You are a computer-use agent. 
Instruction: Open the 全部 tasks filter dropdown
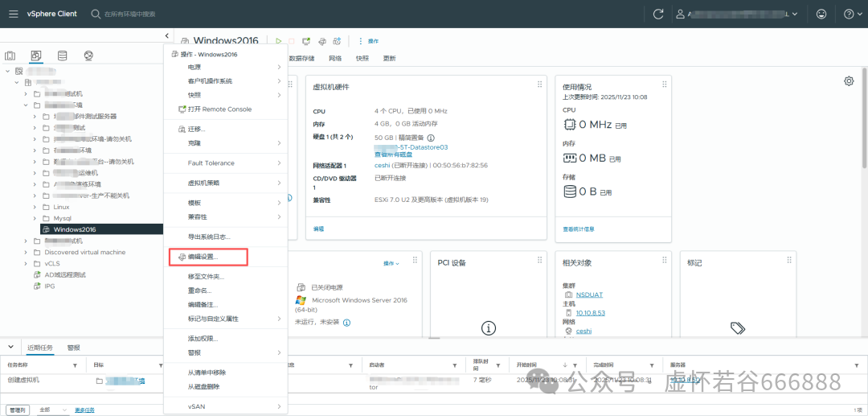tap(53, 410)
